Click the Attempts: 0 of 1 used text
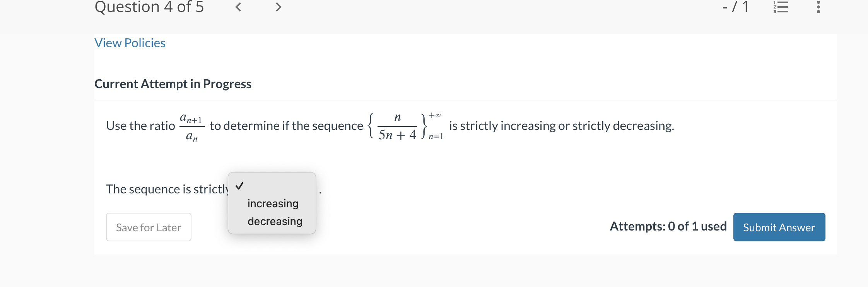 tap(669, 226)
